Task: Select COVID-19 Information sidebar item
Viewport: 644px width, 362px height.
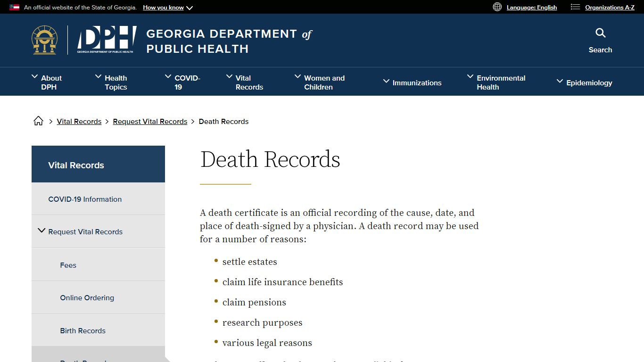Action: [98, 199]
